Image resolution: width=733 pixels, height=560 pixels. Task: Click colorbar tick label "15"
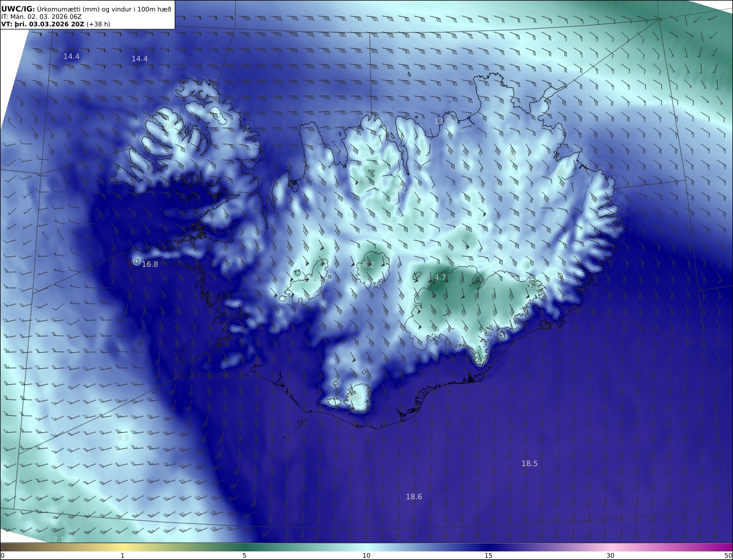click(488, 555)
